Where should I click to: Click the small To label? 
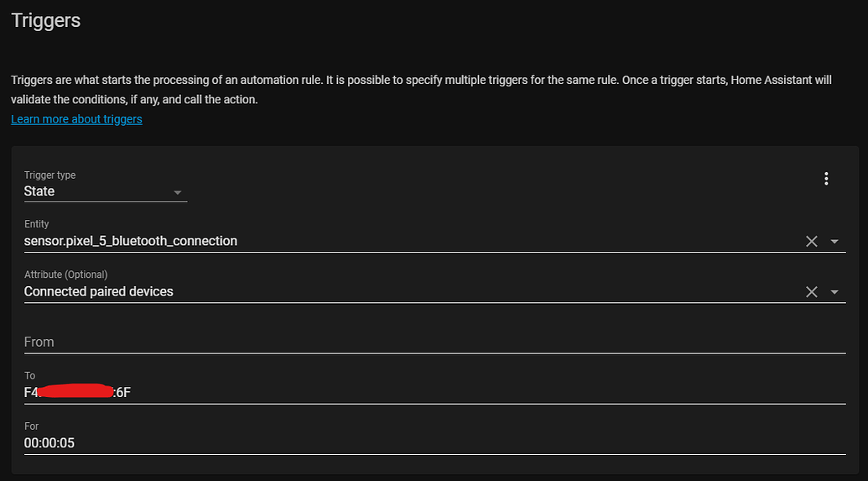[30, 375]
